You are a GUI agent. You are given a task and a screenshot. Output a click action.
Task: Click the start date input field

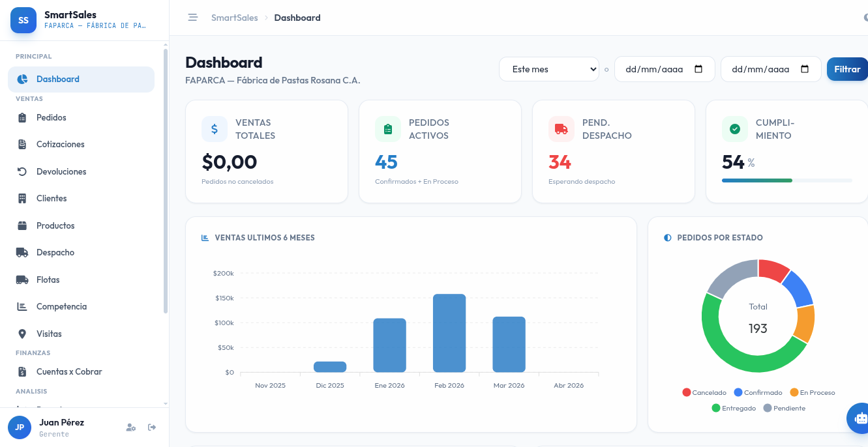[665, 69]
